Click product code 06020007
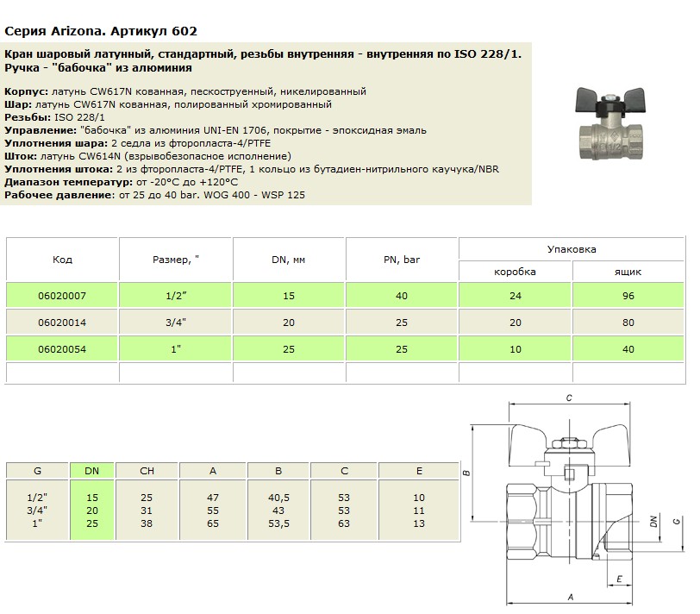Image resolution: width=700 pixels, height=614 pixels. point(62,296)
